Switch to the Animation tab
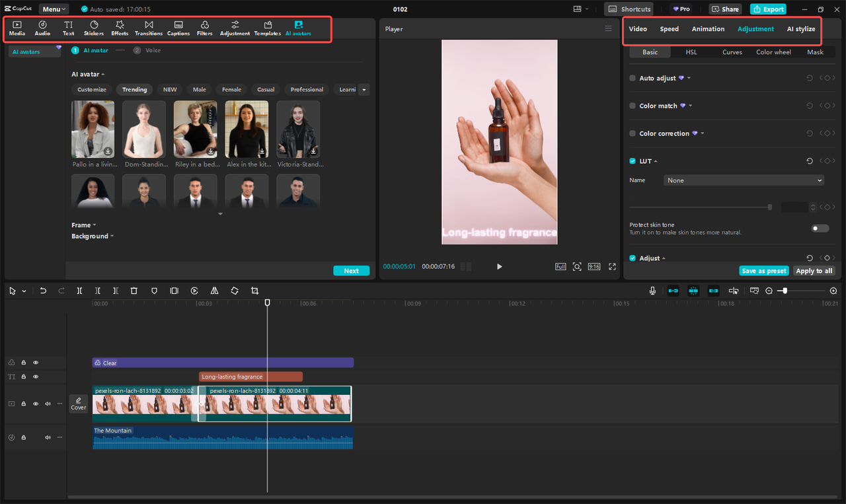Screen dimensions: 846x504 click(x=708, y=29)
